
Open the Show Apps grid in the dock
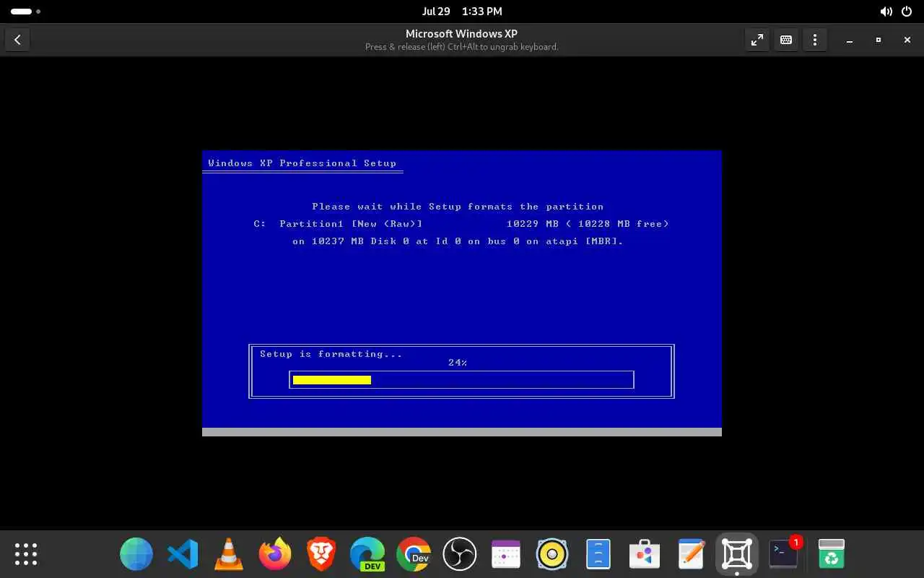tap(26, 554)
